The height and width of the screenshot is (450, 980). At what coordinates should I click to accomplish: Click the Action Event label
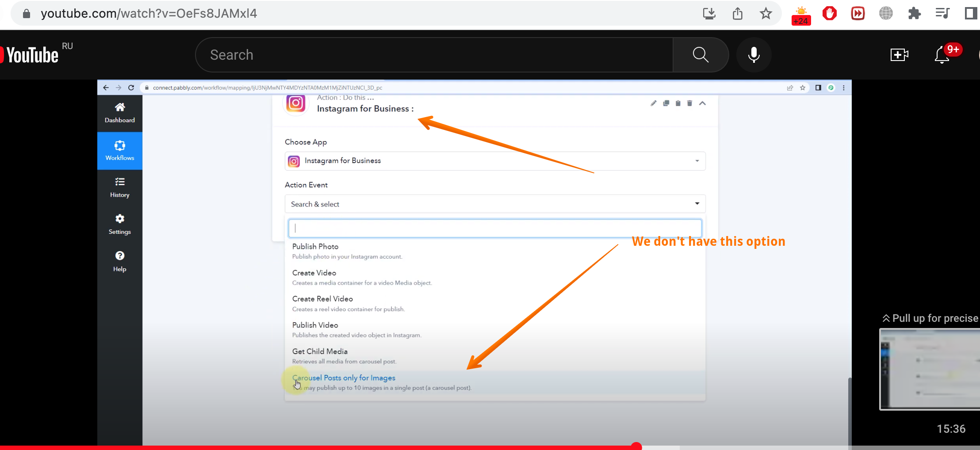click(x=306, y=185)
